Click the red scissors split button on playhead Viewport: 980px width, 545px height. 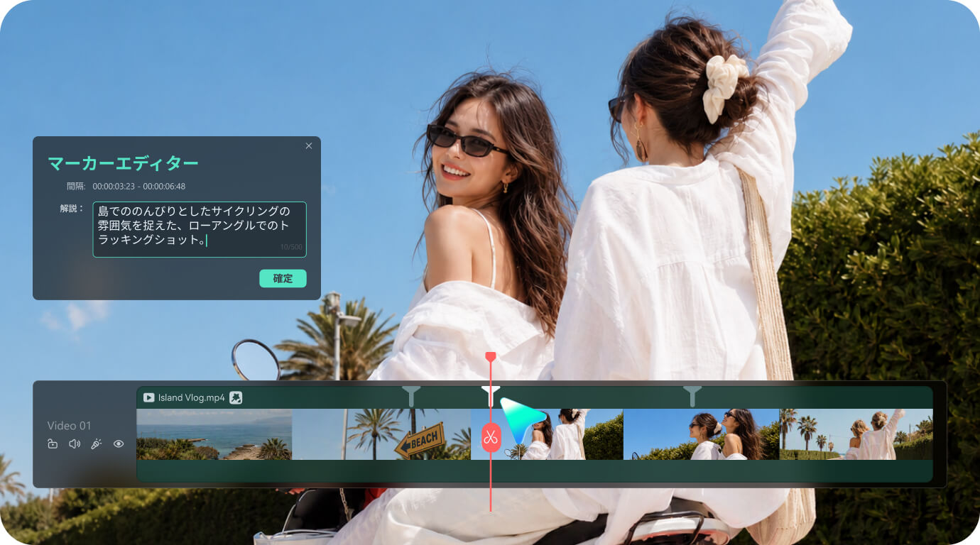[491, 437]
